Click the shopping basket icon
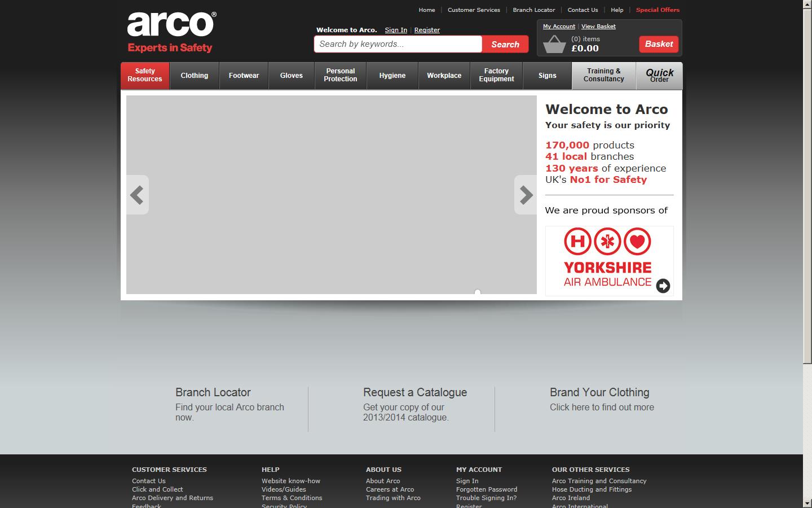This screenshot has width=812, height=508. pyautogui.click(x=554, y=44)
